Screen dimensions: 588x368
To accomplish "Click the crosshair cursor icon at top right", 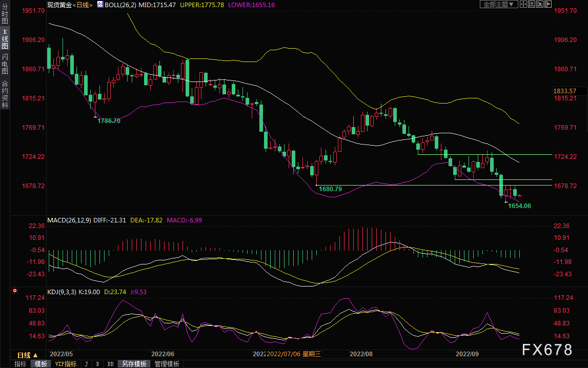I will pos(523,4).
